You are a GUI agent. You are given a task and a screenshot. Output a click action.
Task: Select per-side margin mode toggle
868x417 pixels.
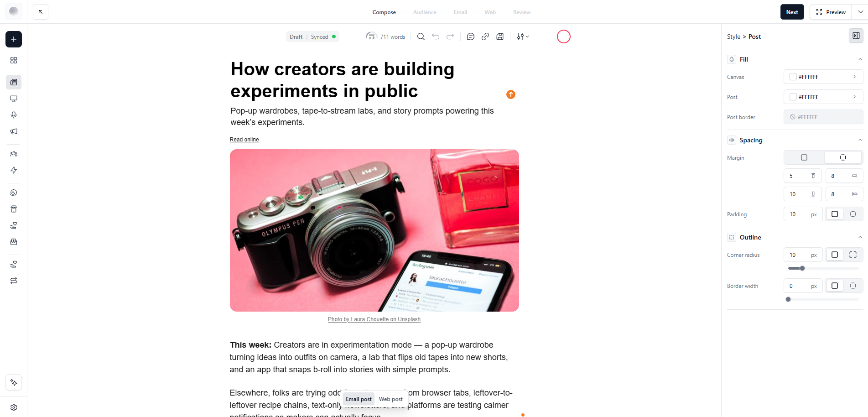pyautogui.click(x=843, y=157)
